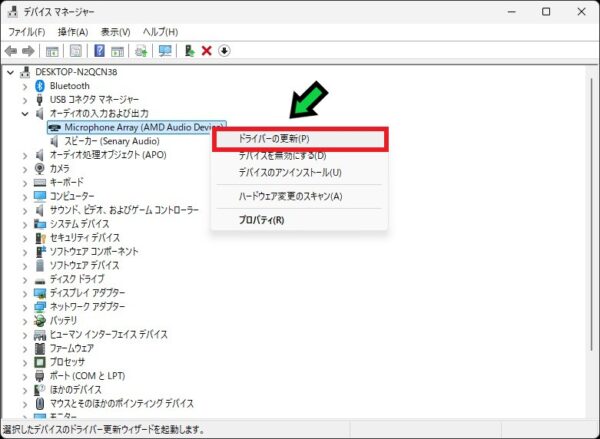The image size is (600, 439).
Task: Choose デバイスを無効にする(D) in context menu
Action: point(300,156)
